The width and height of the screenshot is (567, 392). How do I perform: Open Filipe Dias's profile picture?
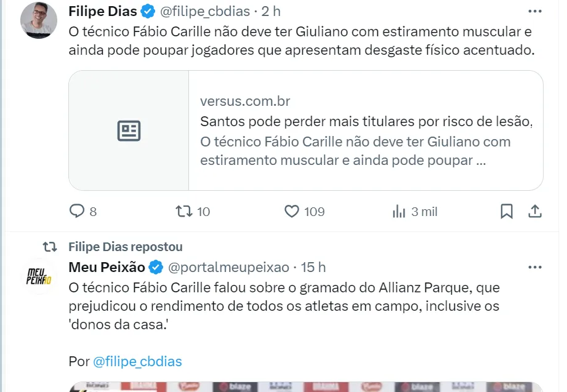pos(39,20)
